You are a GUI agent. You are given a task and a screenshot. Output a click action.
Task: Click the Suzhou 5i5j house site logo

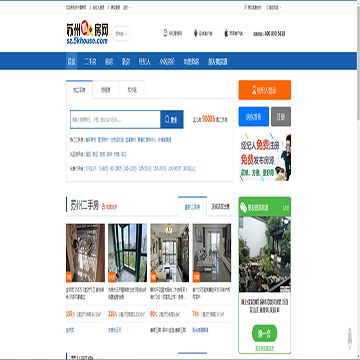87,33
